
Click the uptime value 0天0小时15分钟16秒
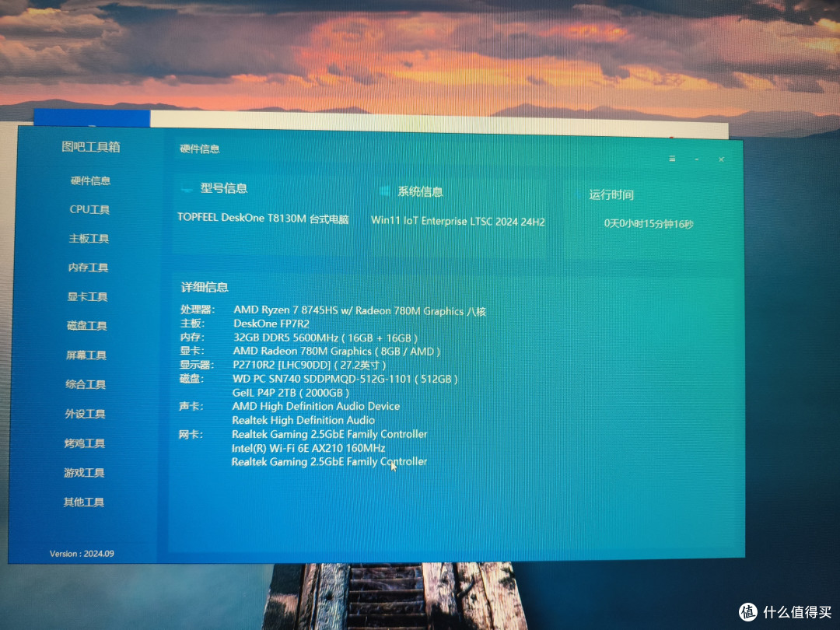(649, 223)
